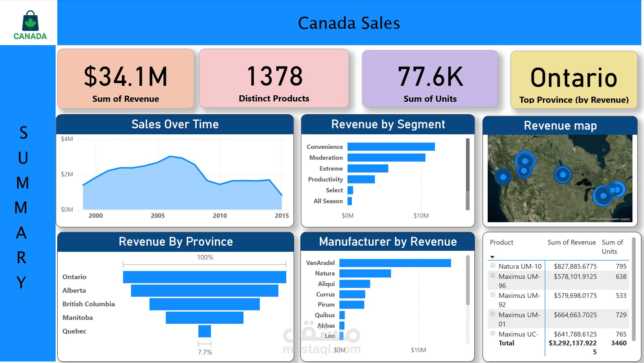
Task: Click the Quebec funnel bar
Action: (205, 331)
